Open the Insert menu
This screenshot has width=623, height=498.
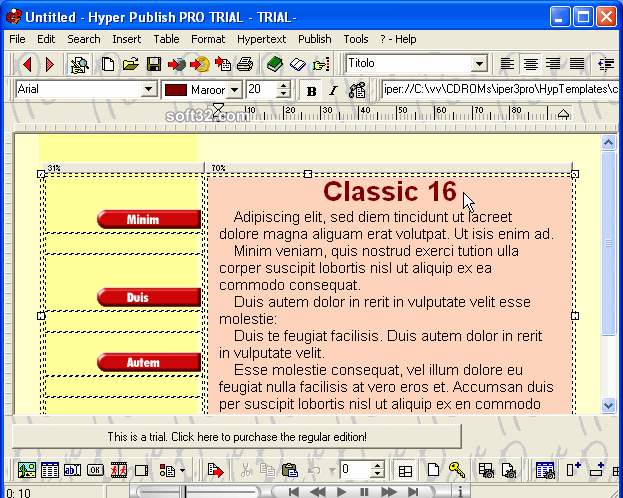(127, 39)
